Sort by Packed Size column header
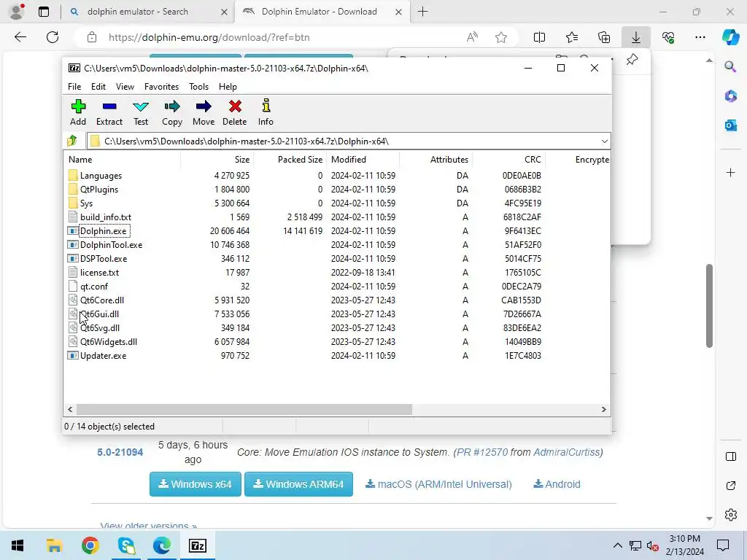 [290, 160]
